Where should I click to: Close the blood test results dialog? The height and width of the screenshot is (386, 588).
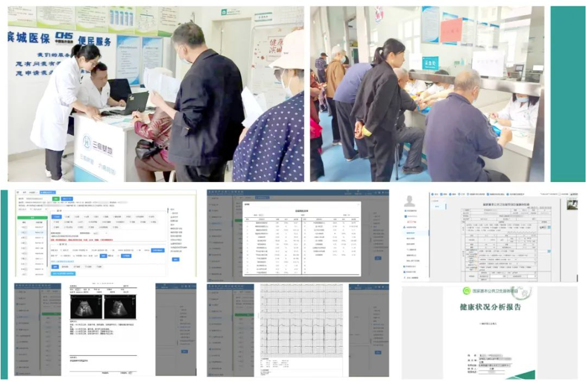point(359,204)
